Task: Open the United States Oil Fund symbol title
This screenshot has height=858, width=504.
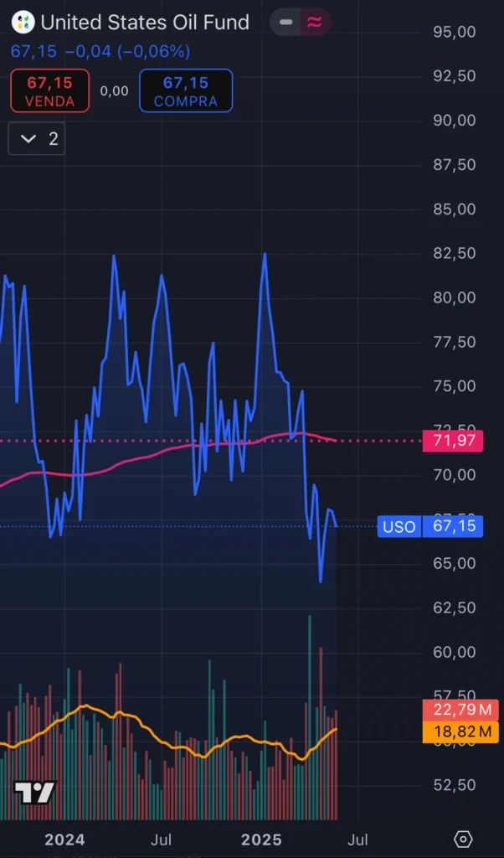Action: pos(145,23)
